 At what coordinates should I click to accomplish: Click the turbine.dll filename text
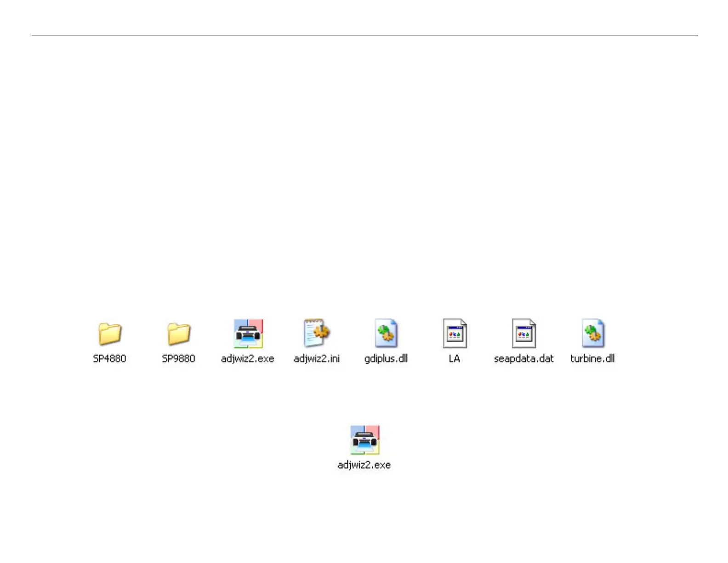tap(592, 359)
